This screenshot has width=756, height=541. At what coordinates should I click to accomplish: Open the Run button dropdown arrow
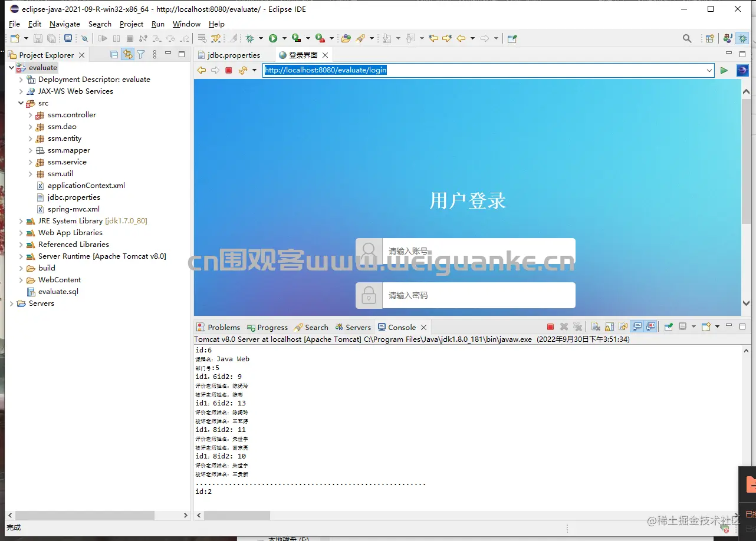click(x=284, y=38)
